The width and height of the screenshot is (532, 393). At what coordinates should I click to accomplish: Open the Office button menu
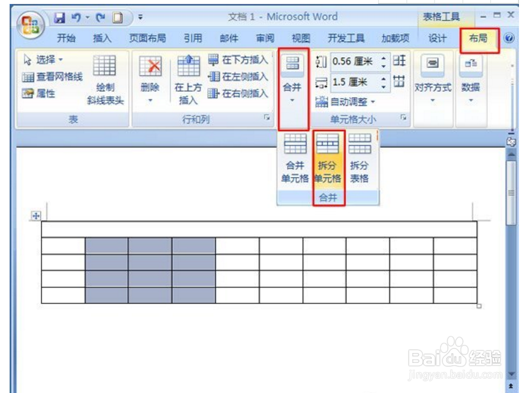point(30,25)
